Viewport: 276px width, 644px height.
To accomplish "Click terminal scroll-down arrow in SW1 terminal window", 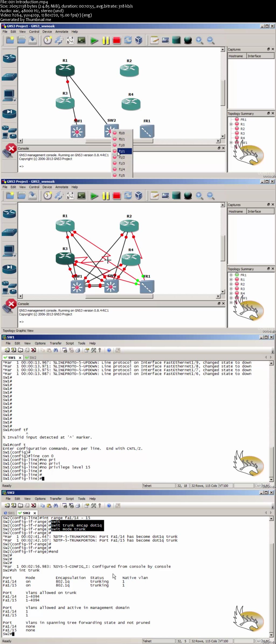I will pos(271,479).
